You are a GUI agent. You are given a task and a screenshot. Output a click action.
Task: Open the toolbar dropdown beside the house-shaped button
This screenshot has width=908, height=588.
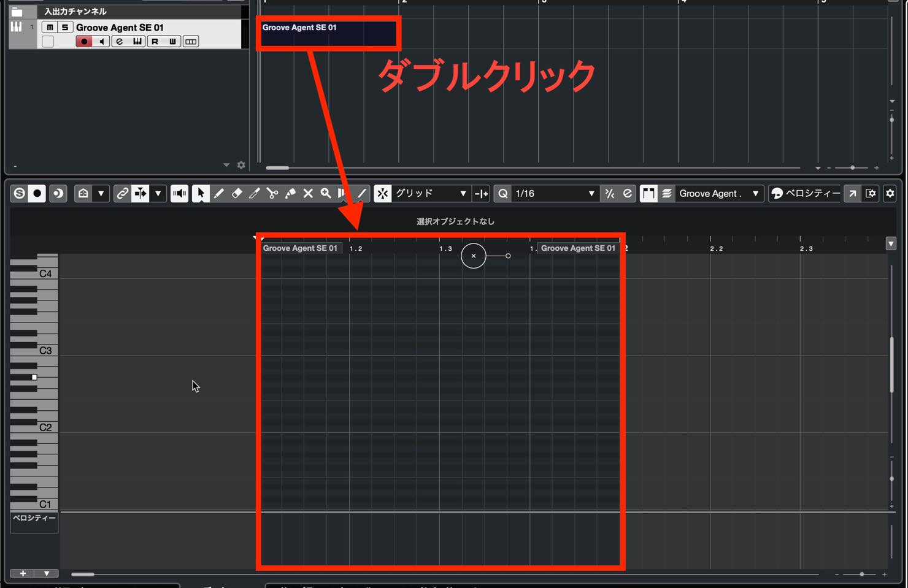click(101, 193)
